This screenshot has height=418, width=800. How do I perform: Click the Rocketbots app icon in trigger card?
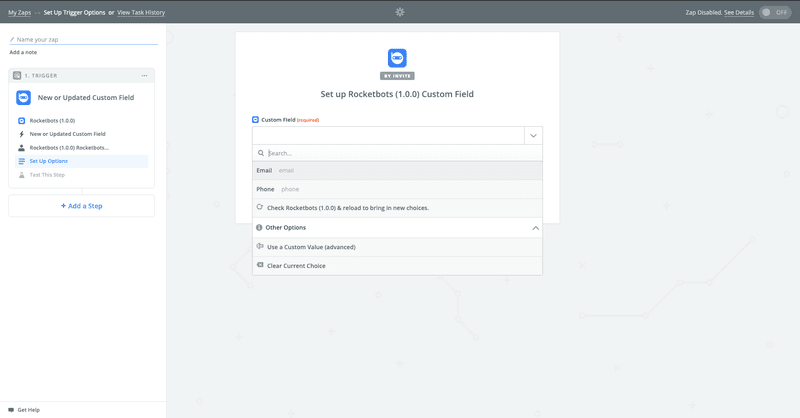23,97
